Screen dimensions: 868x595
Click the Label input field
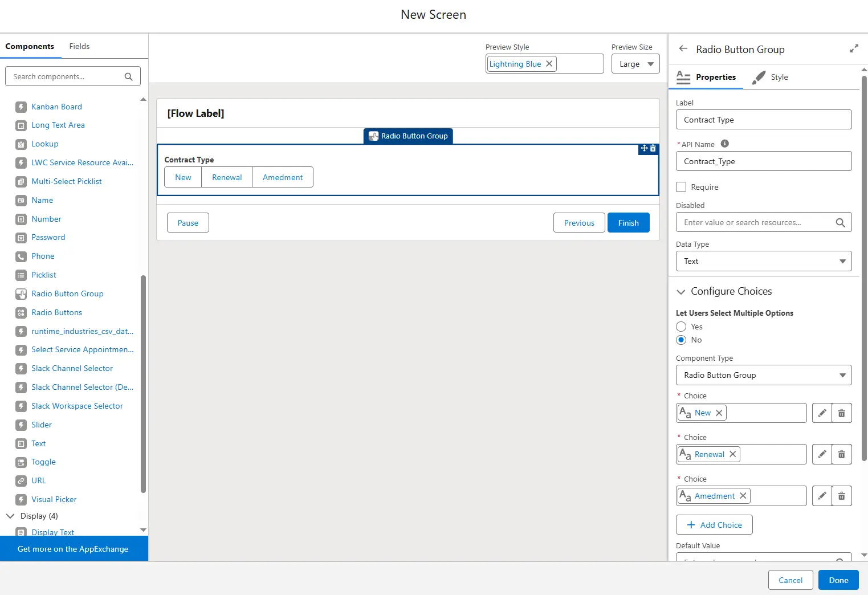point(764,120)
